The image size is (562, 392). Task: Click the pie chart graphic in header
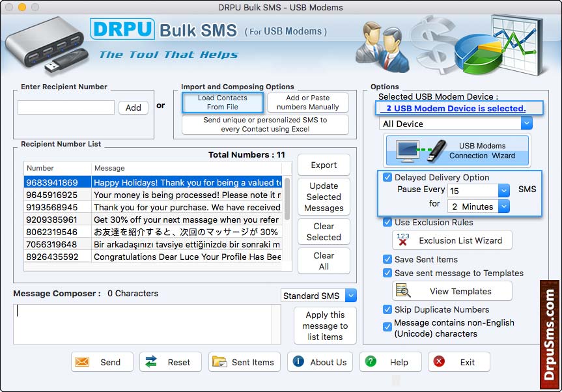tap(479, 53)
